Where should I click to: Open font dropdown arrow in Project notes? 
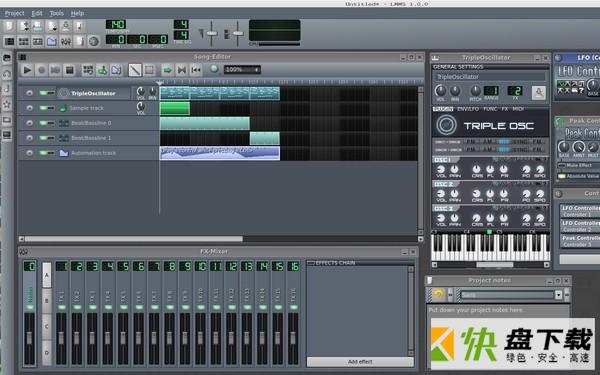[558, 295]
